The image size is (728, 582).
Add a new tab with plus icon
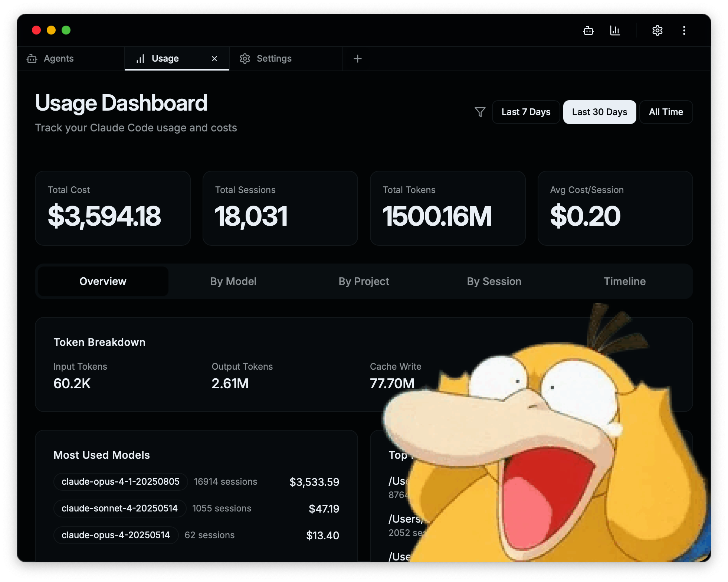[357, 59]
